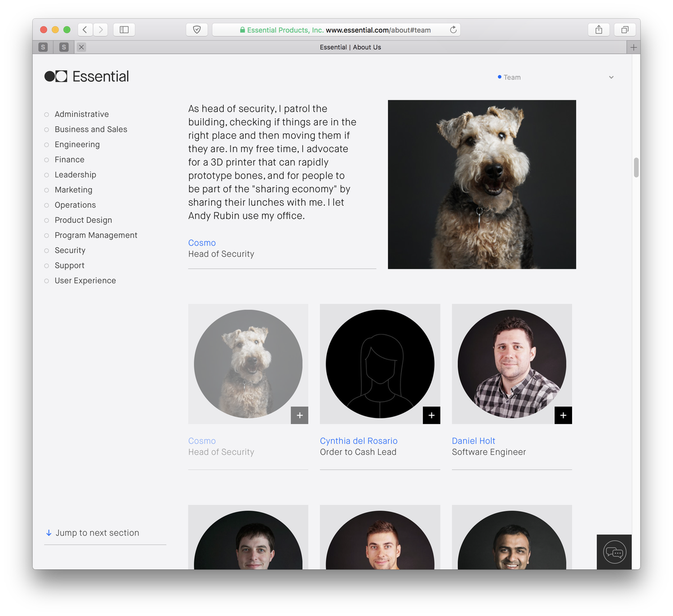This screenshot has width=673, height=616.
Task: Add a new tab with plus button
Action: point(633,47)
